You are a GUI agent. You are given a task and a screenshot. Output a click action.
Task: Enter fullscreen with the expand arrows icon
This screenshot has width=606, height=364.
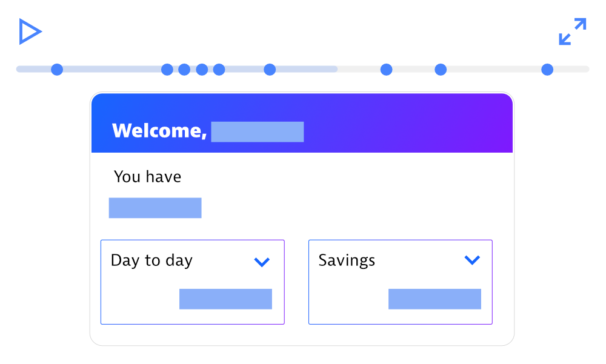(x=572, y=31)
